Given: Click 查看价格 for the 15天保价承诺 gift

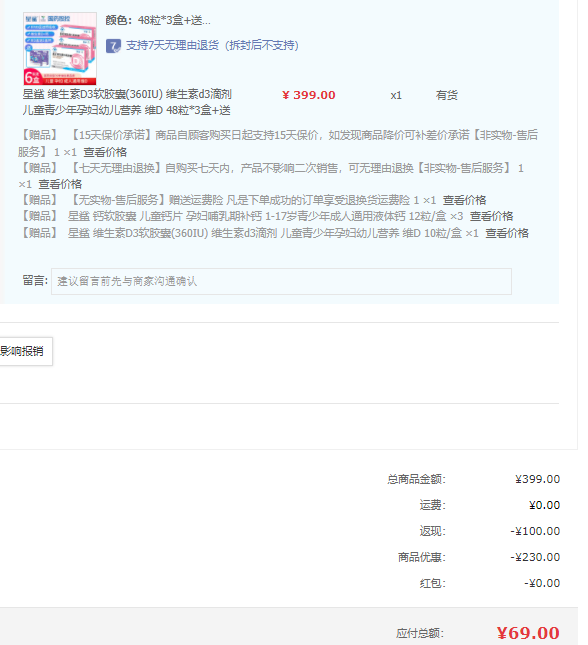Looking at the screenshot, I should point(105,152).
